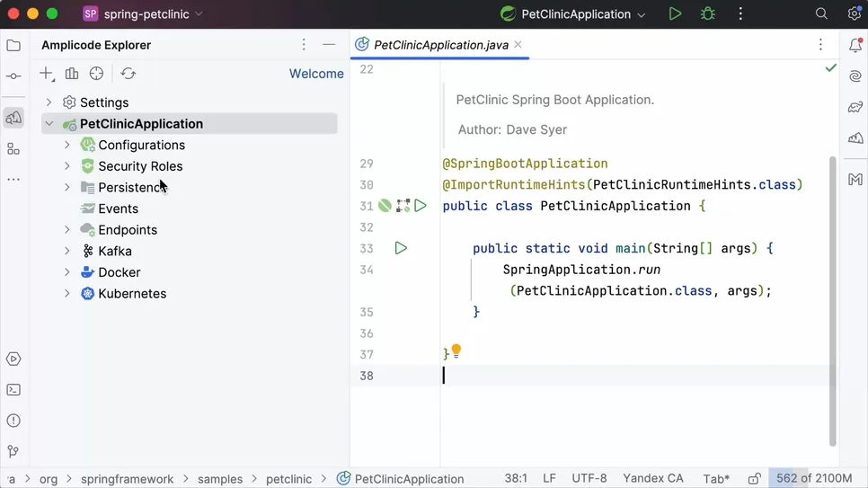The image size is (868, 488).
Task: Click the samples breadcrumb
Action: 220,479
